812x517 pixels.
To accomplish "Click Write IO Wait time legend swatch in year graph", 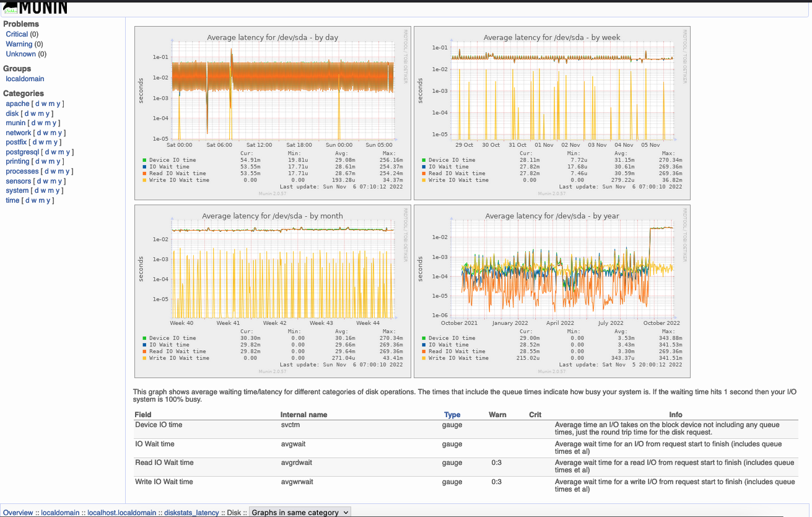I will [x=424, y=358].
